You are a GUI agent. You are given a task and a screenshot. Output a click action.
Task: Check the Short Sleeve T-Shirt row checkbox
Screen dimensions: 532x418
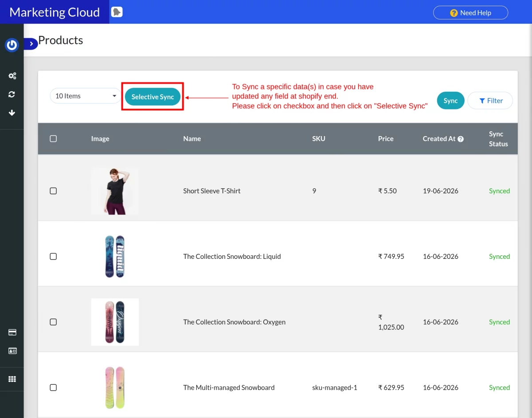pos(53,191)
